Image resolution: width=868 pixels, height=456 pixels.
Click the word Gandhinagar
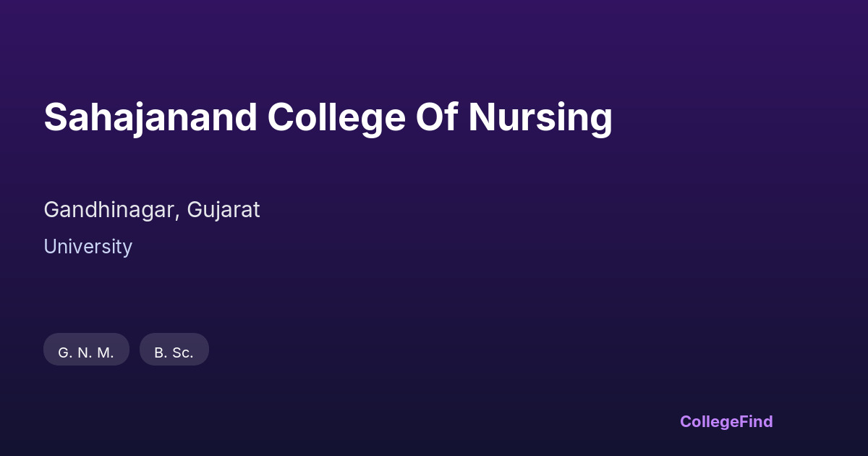point(109,210)
